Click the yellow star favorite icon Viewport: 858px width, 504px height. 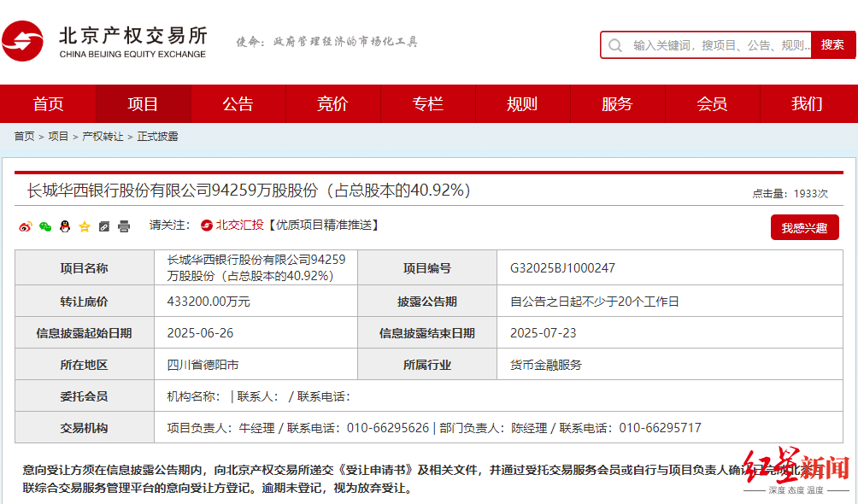(x=85, y=226)
